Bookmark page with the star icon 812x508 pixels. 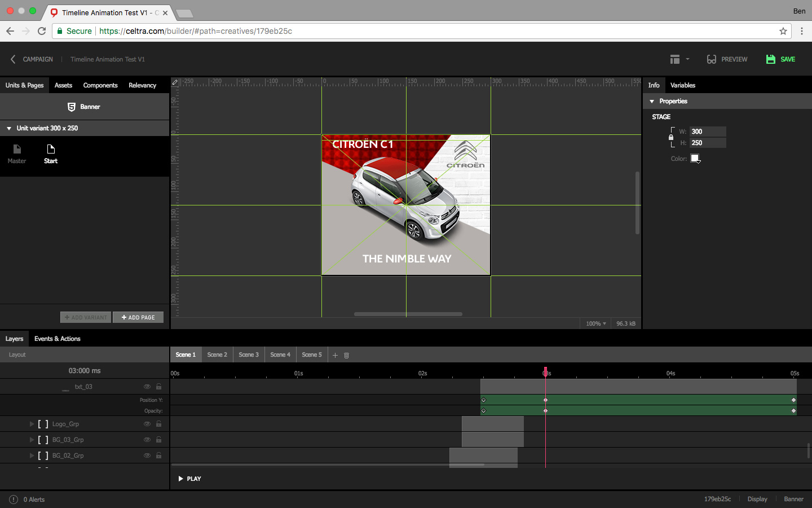pyautogui.click(x=783, y=31)
